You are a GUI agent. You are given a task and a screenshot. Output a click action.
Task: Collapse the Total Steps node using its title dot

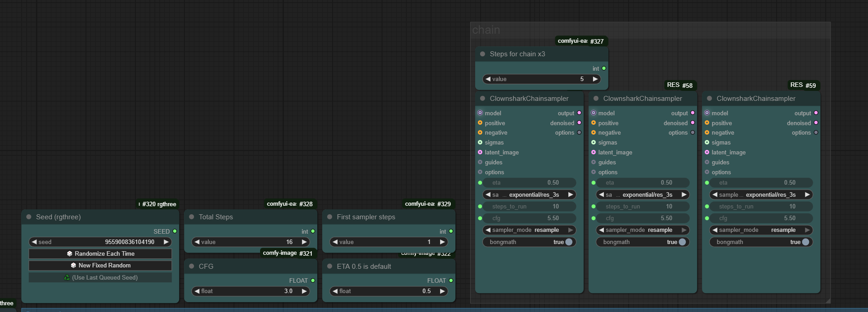pos(192,217)
